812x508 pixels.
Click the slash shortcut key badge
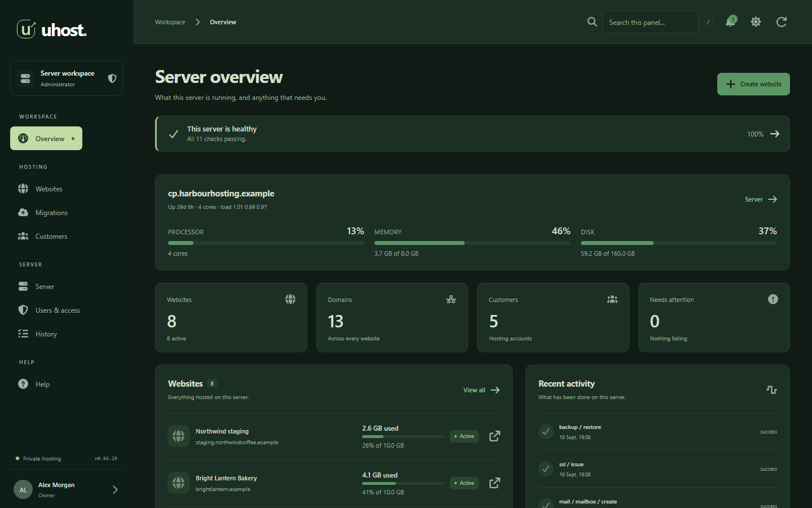(x=708, y=22)
